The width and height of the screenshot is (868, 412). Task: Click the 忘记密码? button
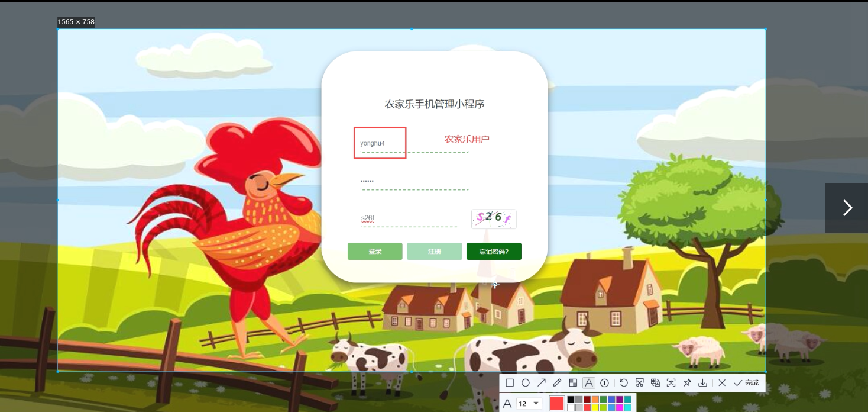coord(494,251)
